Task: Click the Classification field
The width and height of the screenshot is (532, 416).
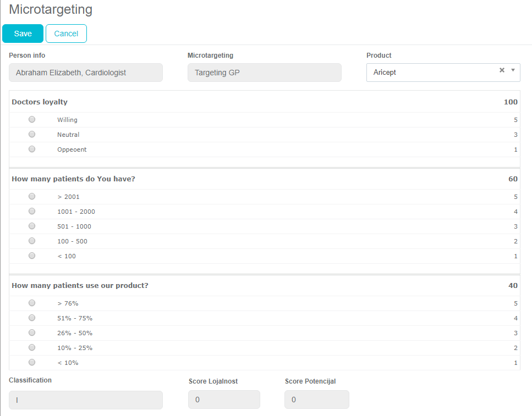Action: click(85, 400)
